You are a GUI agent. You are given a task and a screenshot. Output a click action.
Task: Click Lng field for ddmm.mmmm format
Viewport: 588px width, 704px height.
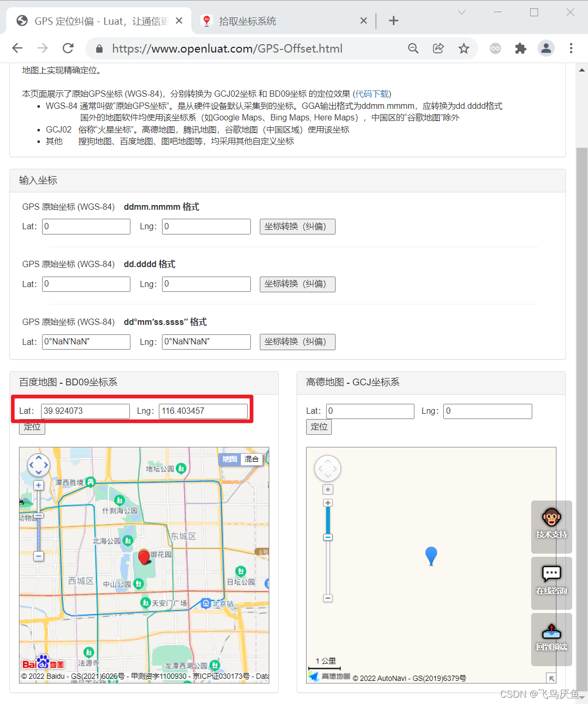pyautogui.click(x=206, y=227)
